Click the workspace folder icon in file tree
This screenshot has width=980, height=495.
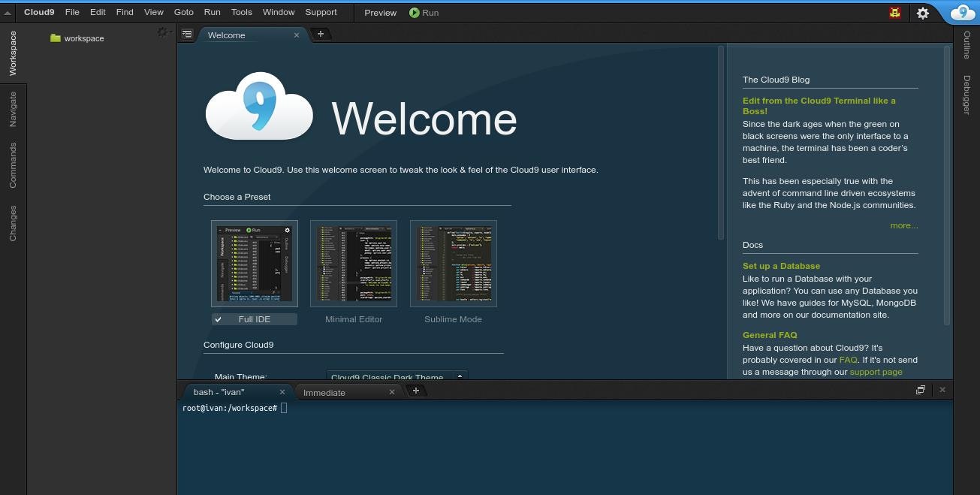56,38
